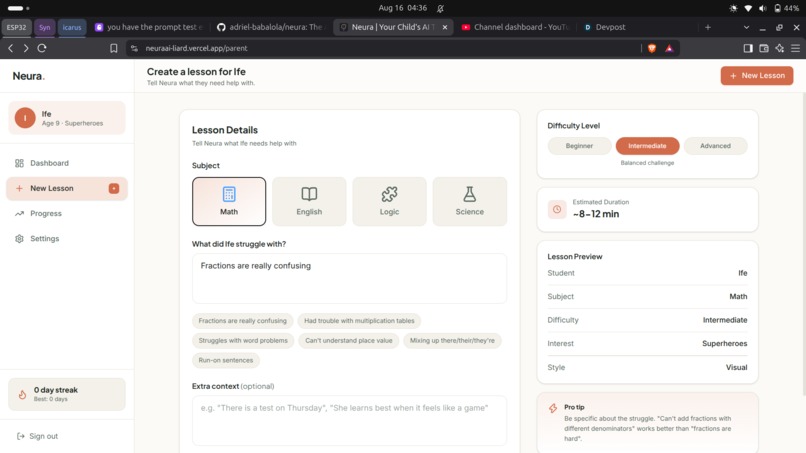Click the orange badge on New Lesson sidebar item
The width and height of the screenshot is (806, 453).
pyautogui.click(x=114, y=188)
